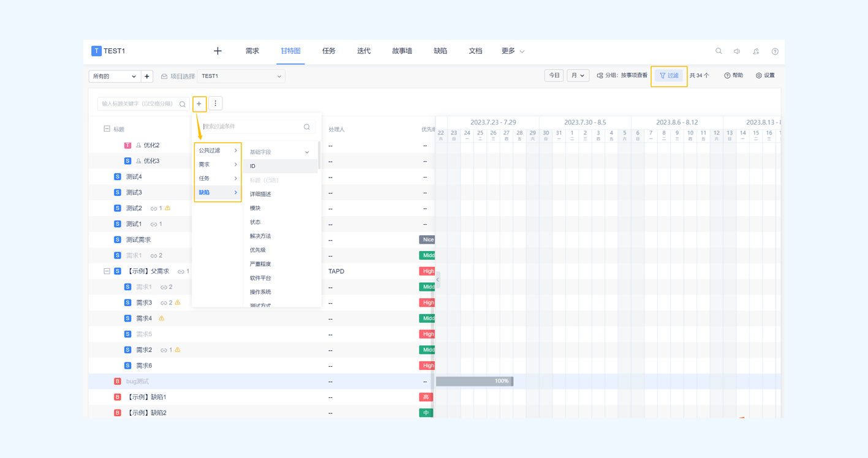Switch to the 任务 tab
Screen dimensions: 868x458
click(x=329, y=51)
